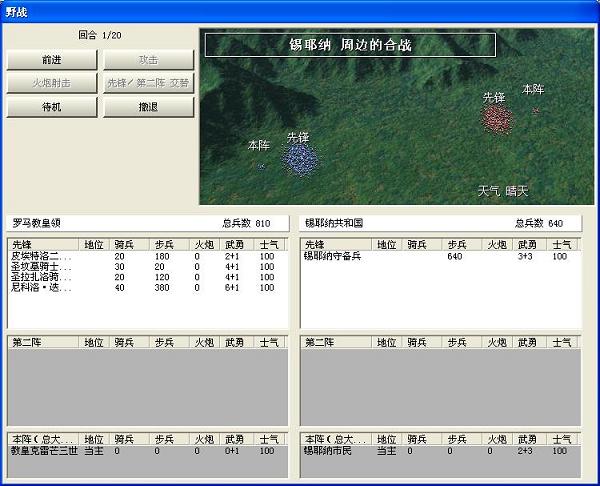Click the greyed 火炮射击 button
The image size is (600, 486).
click(52, 83)
